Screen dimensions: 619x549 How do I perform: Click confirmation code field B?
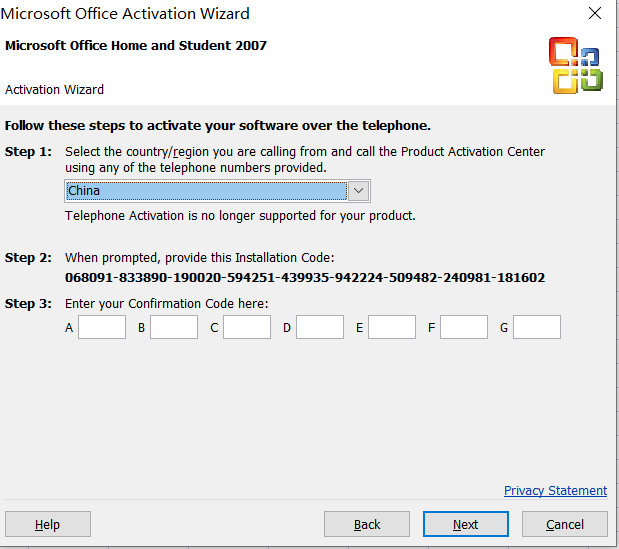tap(174, 327)
